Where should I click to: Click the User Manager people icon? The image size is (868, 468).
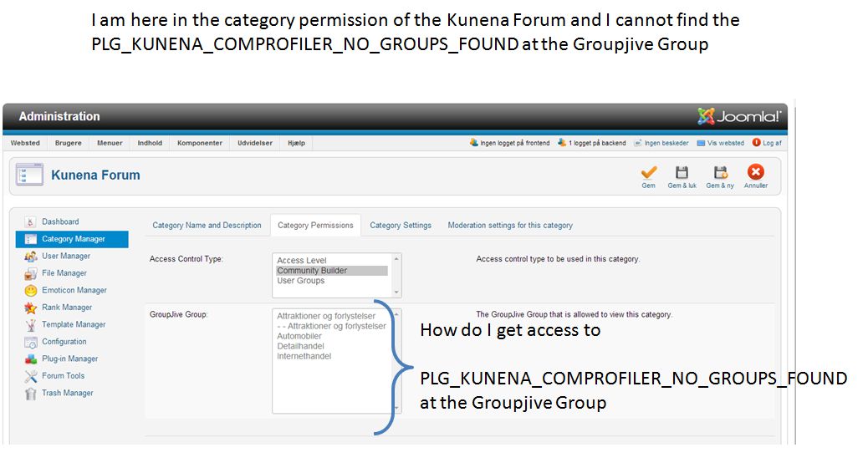click(x=30, y=256)
